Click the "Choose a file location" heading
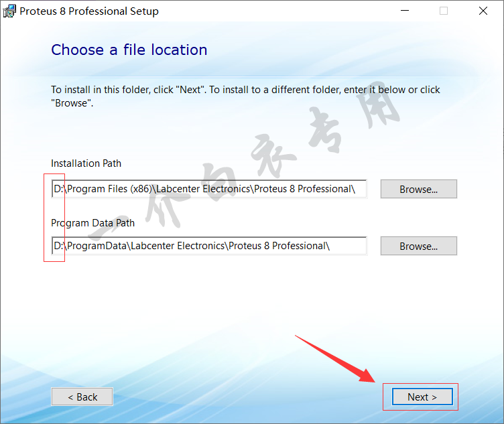This screenshot has height=424, width=504. coord(129,50)
